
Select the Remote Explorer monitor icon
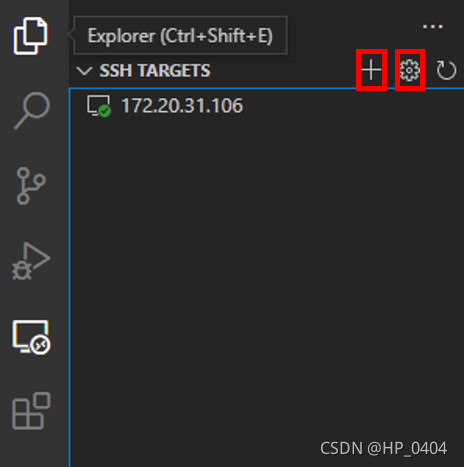(x=31, y=337)
